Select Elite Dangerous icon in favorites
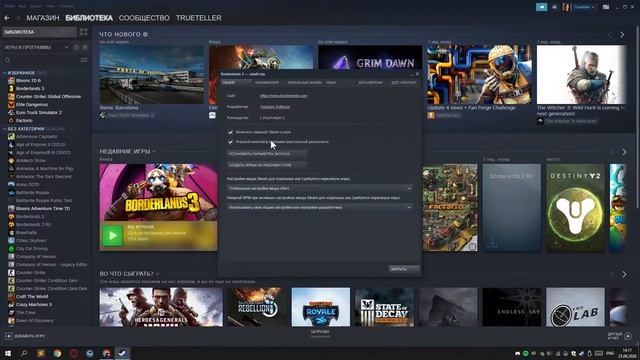 (11, 104)
